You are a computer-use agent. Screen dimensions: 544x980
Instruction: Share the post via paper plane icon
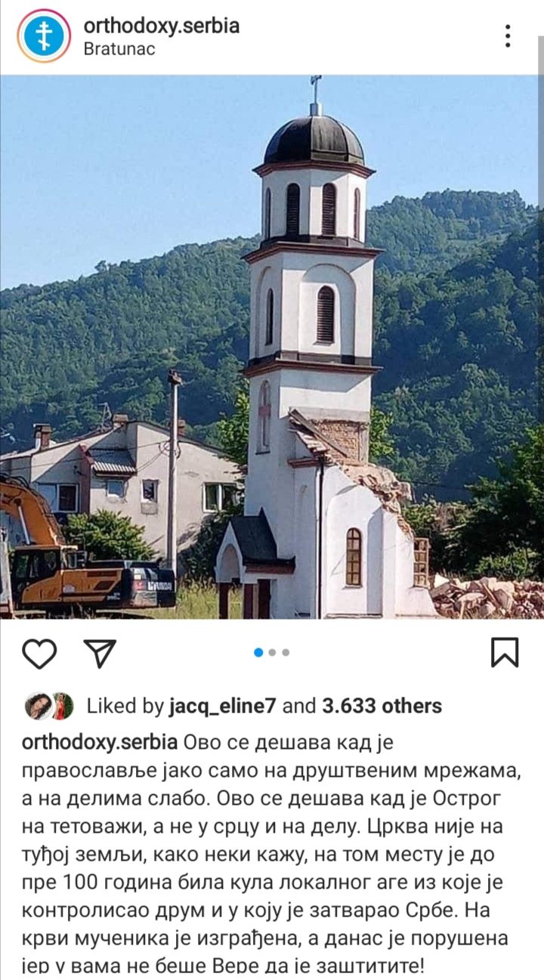click(x=98, y=653)
